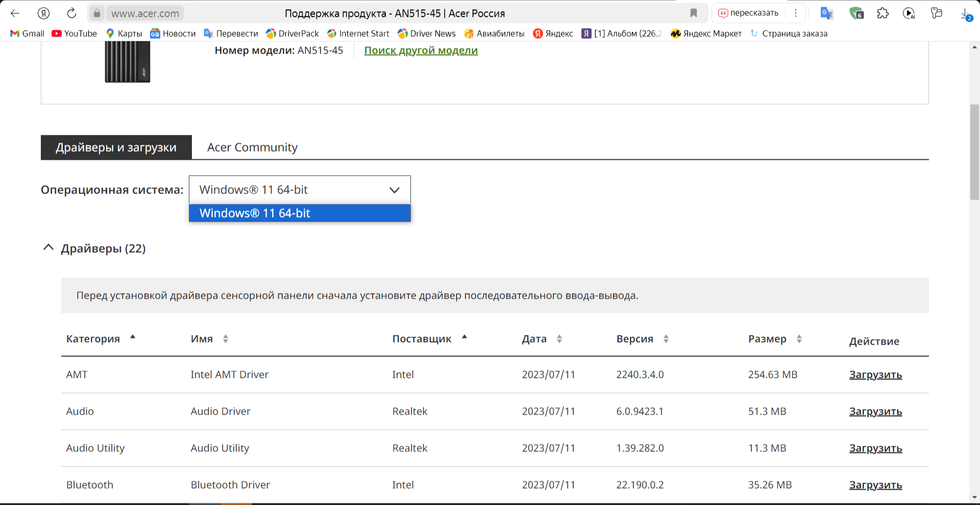The height and width of the screenshot is (505, 980).
Task: Open the Карты bookmark
Action: (124, 33)
